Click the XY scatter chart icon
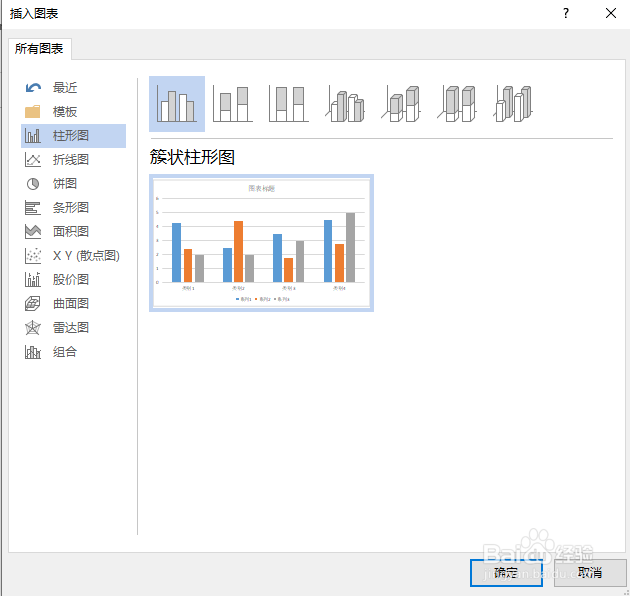The image size is (630, 596). 33,256
